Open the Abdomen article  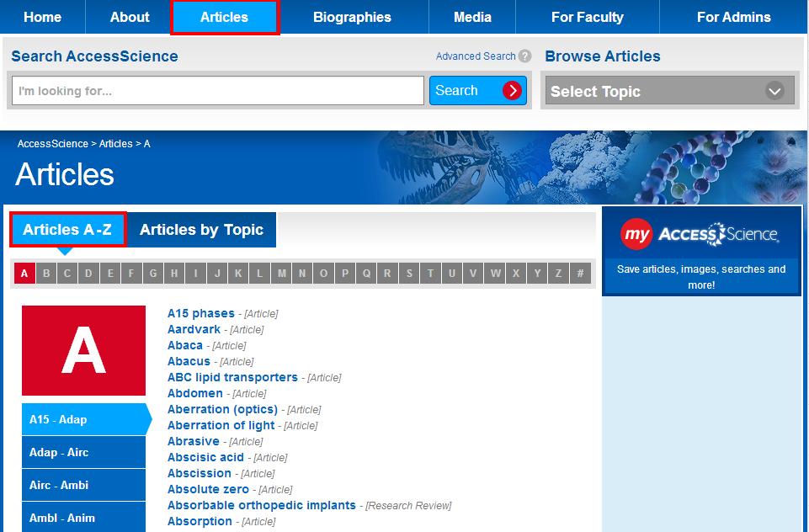coord(194,393)
